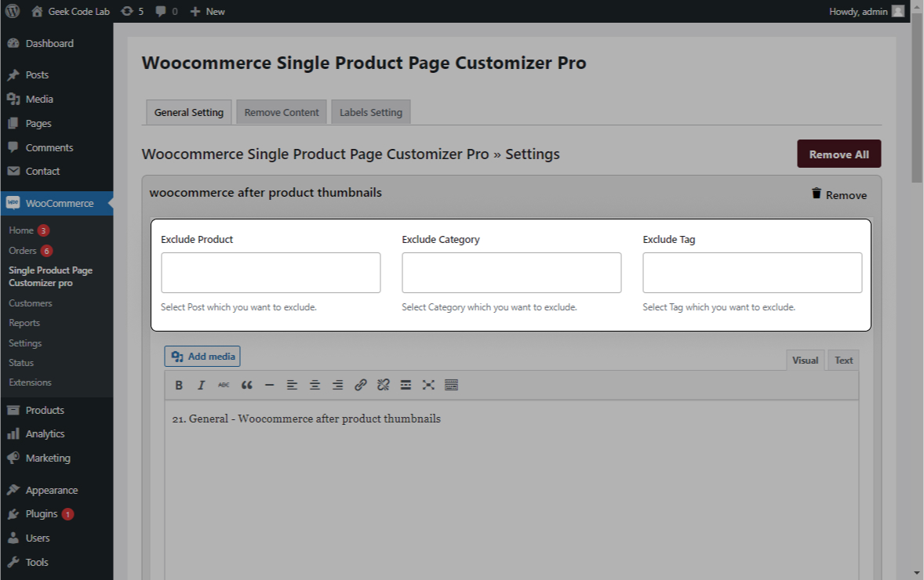Center align the editor text
The image size is (924, 580).
point(315,385)
